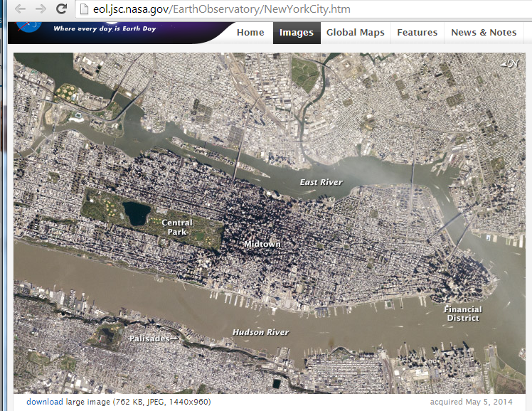Open the Global Maps tab
This screenshot has height=411, width=532.
click(355, 33)
